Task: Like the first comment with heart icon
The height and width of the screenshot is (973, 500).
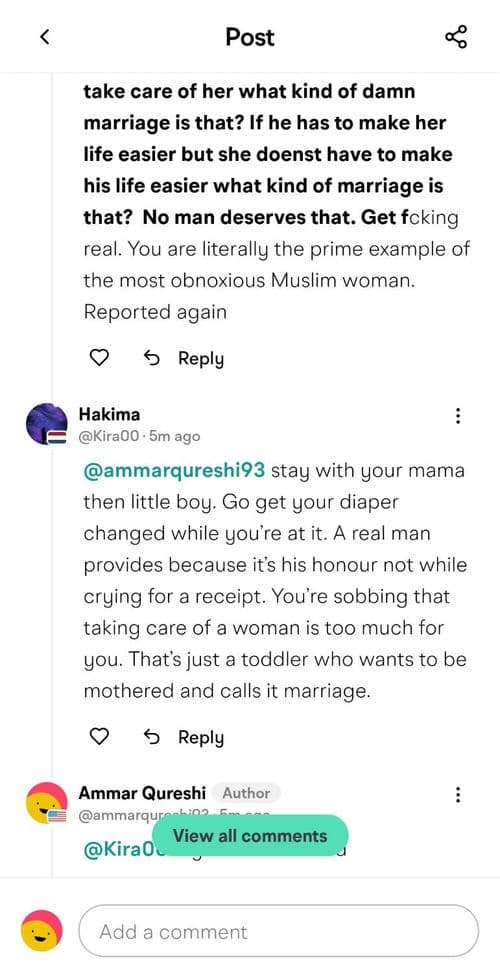Action: (x=99, y=357)
